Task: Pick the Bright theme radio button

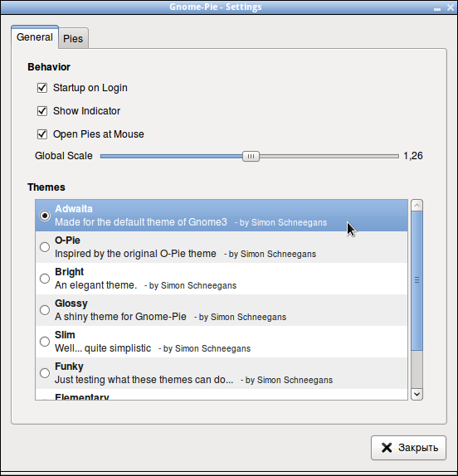Action: (45, 279)
